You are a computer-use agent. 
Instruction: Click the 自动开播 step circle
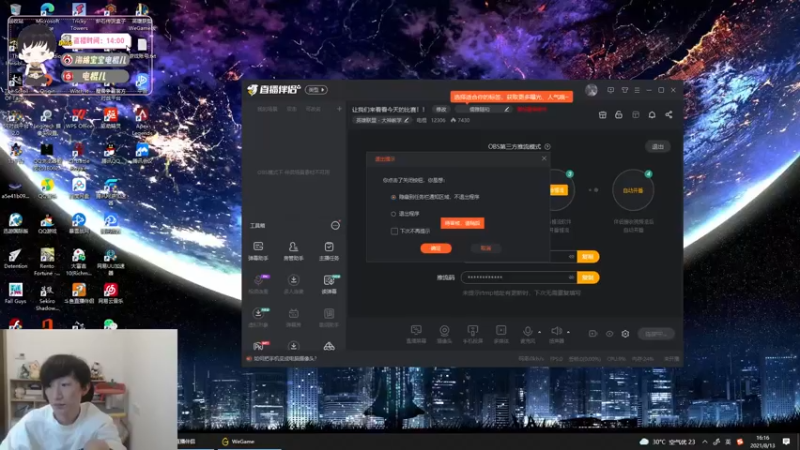tap(633, 190)
